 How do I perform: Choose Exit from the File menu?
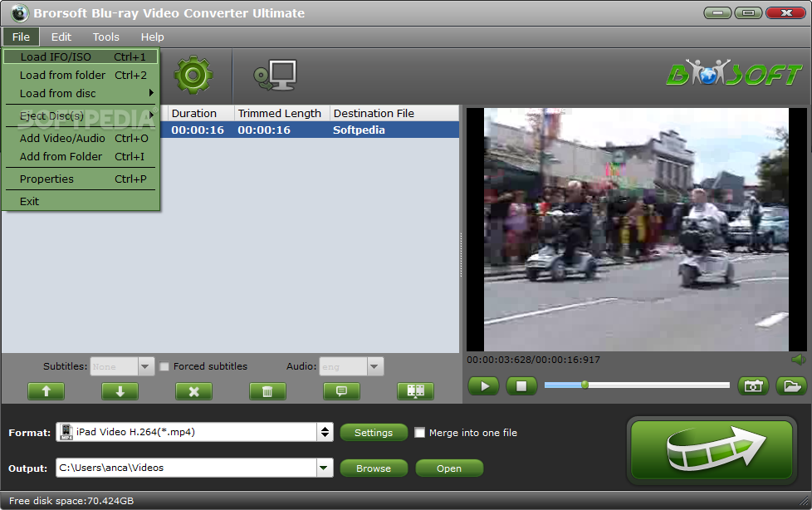coord(81,201)
